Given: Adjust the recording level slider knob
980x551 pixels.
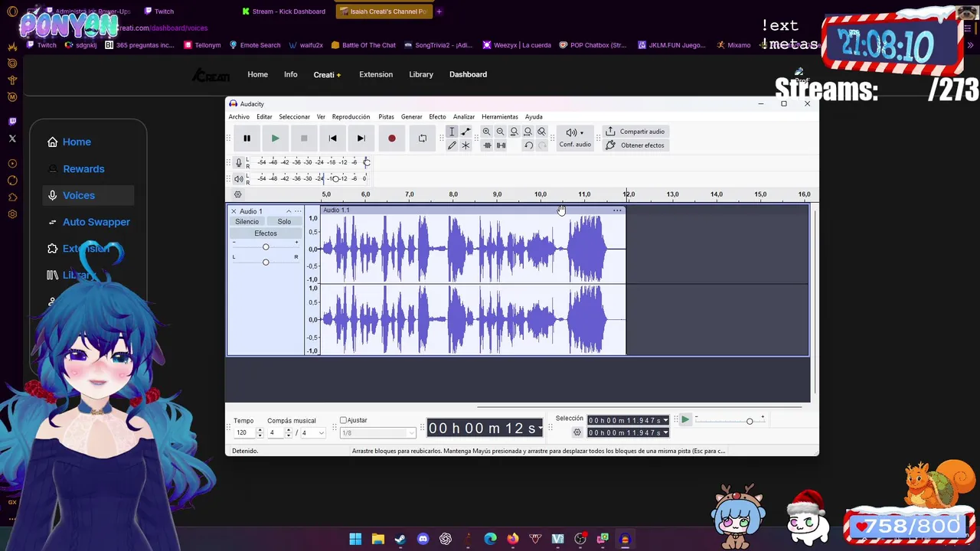Looking at the screenshot, I should click(366, 162).
